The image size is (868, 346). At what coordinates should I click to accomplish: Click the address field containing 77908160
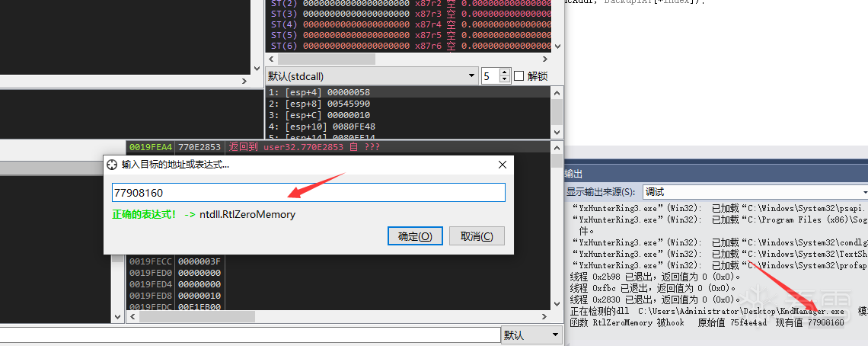308,192
